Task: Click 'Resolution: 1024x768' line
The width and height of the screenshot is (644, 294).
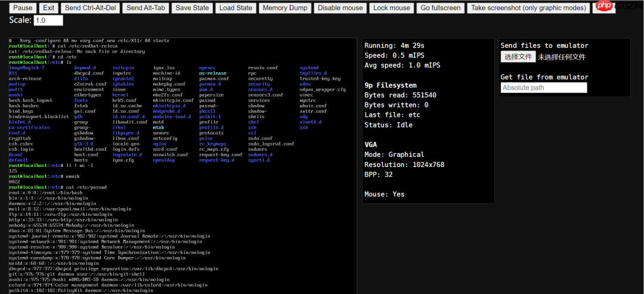Action: click(404, 165)
